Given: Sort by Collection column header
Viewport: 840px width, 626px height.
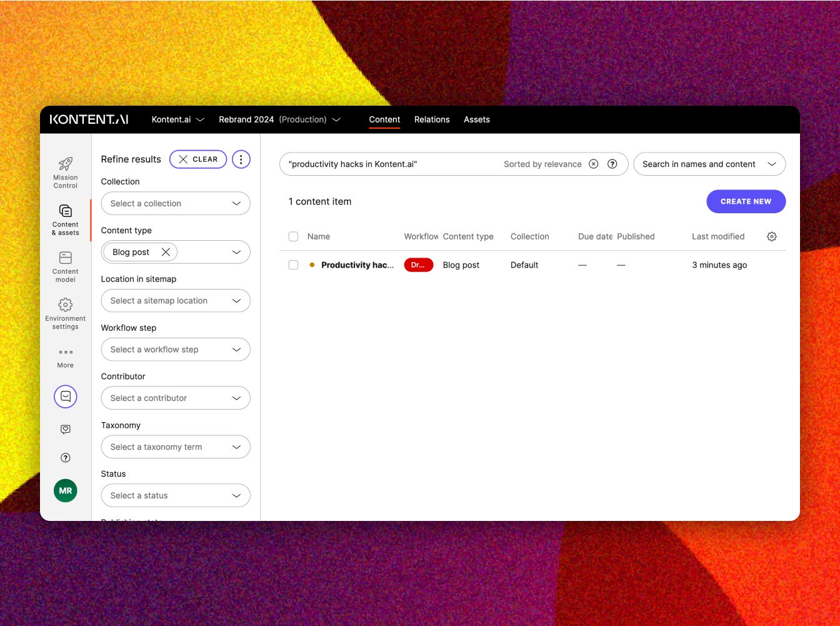Looking at the screenshot, I should (530, 236).
